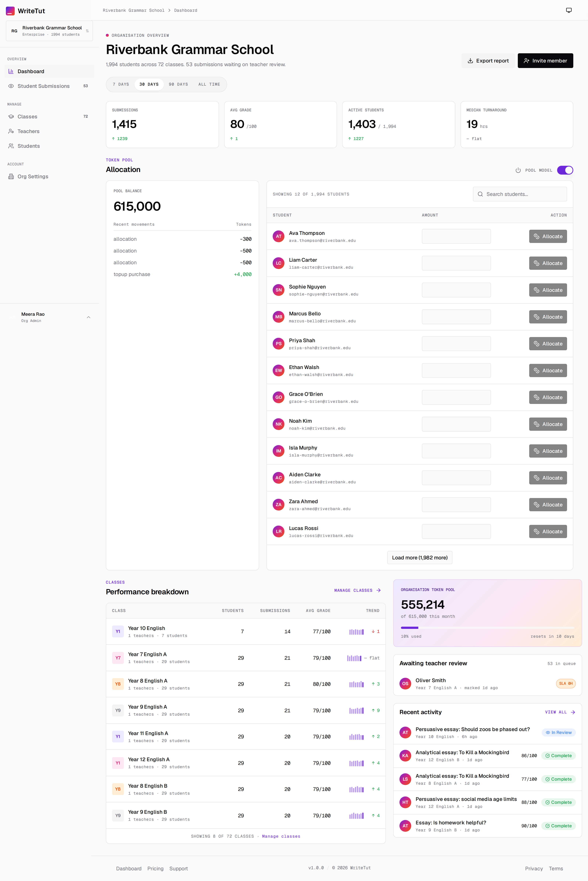Click the Student Submissions eye icon

(x=11, y=86)
